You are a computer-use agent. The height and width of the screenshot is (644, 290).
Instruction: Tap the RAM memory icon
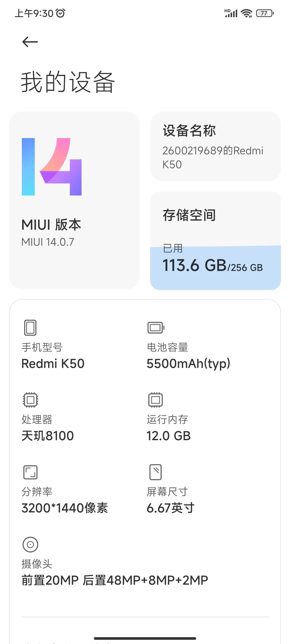(155, 400)
